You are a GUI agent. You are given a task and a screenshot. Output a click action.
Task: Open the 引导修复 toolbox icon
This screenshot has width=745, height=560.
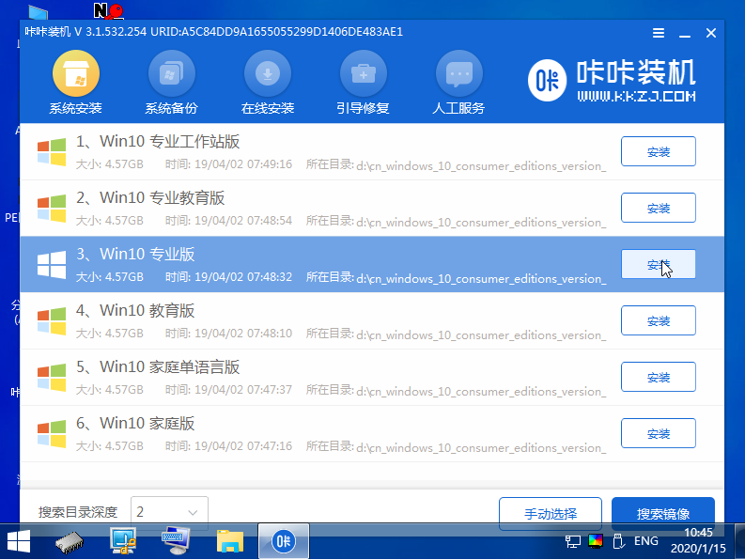click(364, 73)
